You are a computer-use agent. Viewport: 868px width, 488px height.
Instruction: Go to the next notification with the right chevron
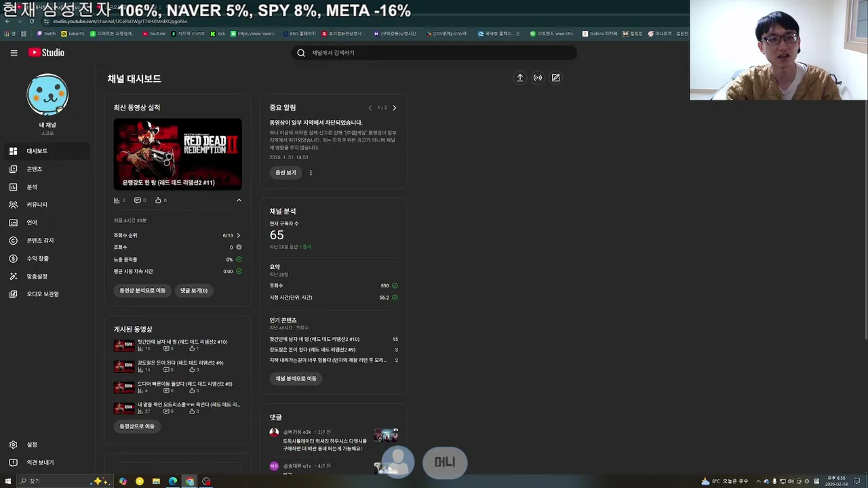[x=394, y=108]
